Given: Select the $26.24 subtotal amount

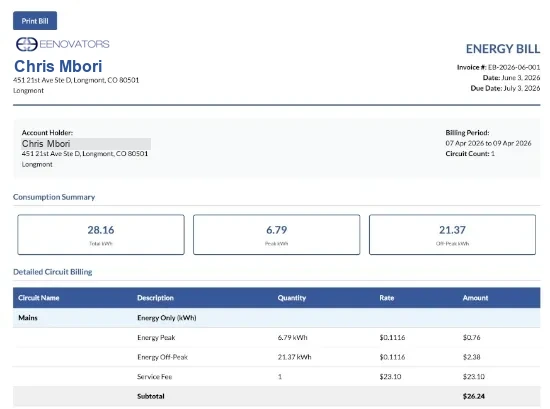Looking at the screenshot, I should (x=474, y=396).
